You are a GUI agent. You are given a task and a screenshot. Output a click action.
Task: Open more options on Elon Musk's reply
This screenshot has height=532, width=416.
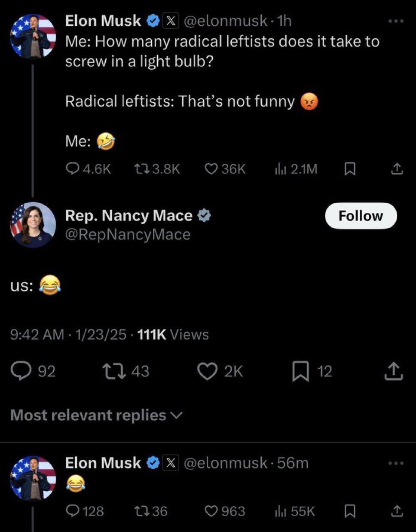pyautogui.click(x=396, y=463)
